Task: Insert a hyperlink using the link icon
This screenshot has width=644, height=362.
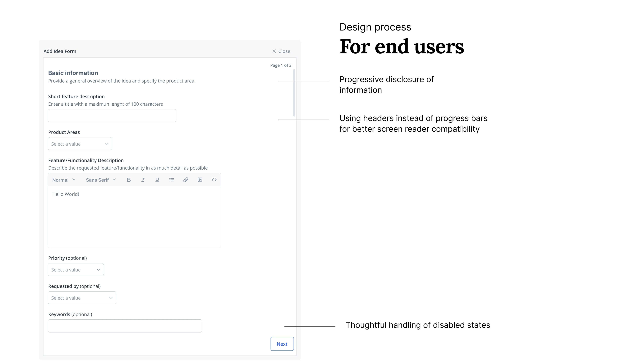Action: (x=185, y=180)
